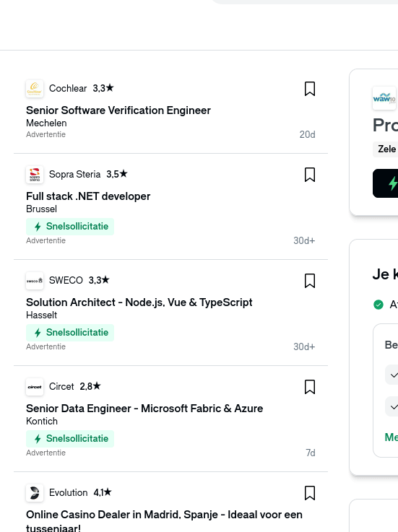
Task: Click the waw company logo in side panel
Action: pyautogui.click(x=384, y=98)
